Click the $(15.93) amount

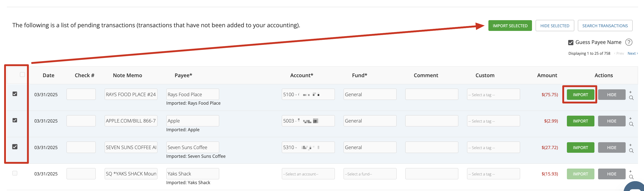pos(549,174)
